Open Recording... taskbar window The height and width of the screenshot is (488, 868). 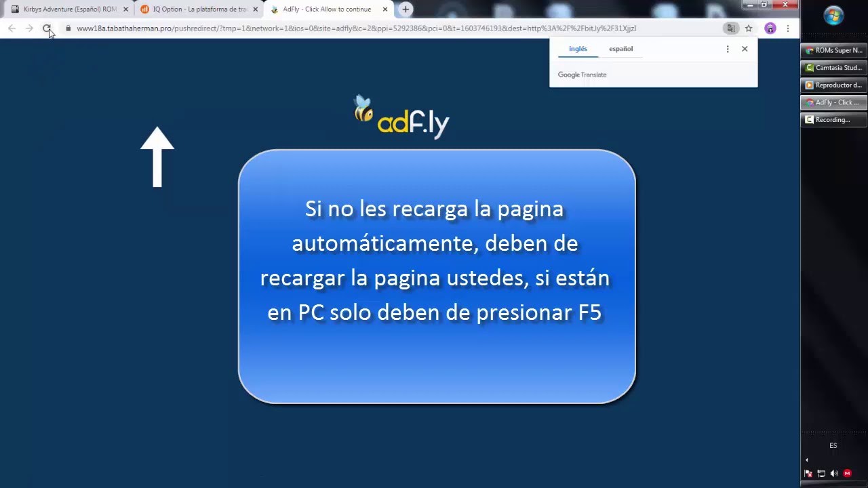coord(834,120)
